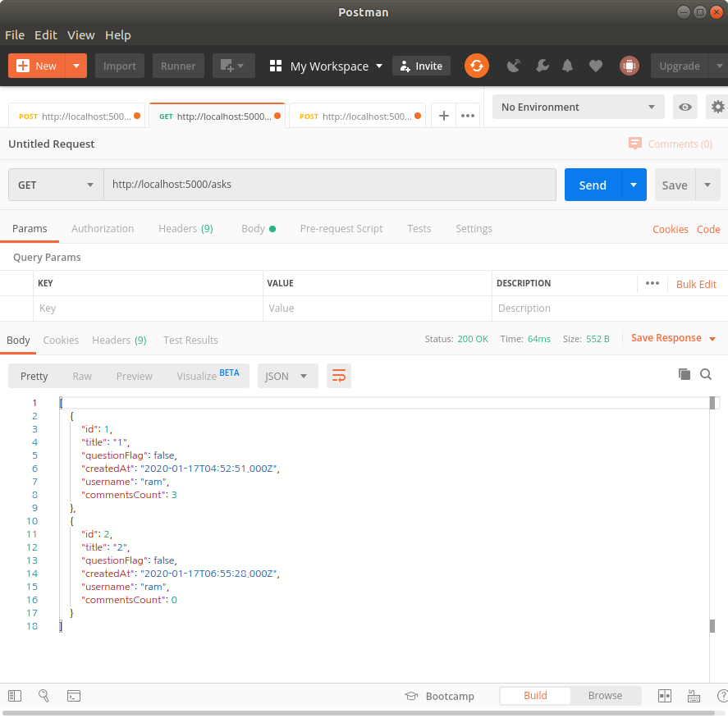Viewport: 728px width, 718px height.
Task: Click the Invite button
Action: click(x=421, y=66)
